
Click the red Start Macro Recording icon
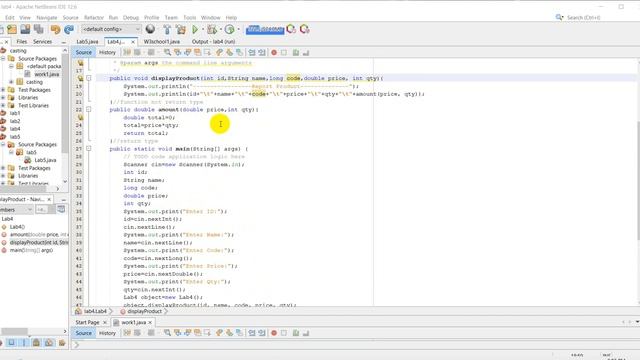(x=274, y=53)
